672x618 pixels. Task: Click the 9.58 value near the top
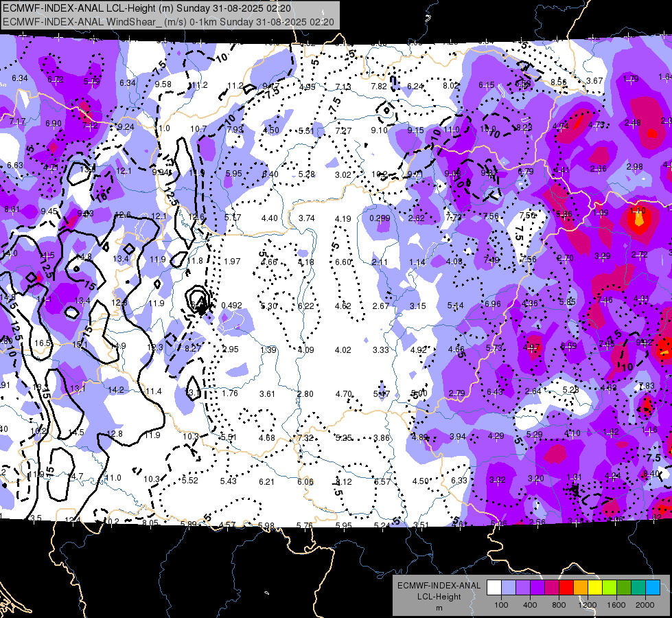pos(163,84)
